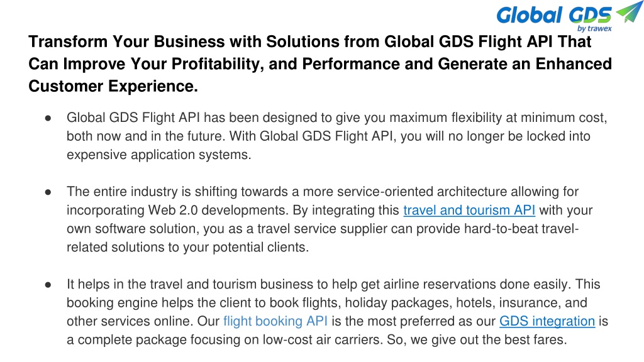Click the heading line starting 'Can Improve Your Profitability'
644x362 pixels.
coord(320,64)
